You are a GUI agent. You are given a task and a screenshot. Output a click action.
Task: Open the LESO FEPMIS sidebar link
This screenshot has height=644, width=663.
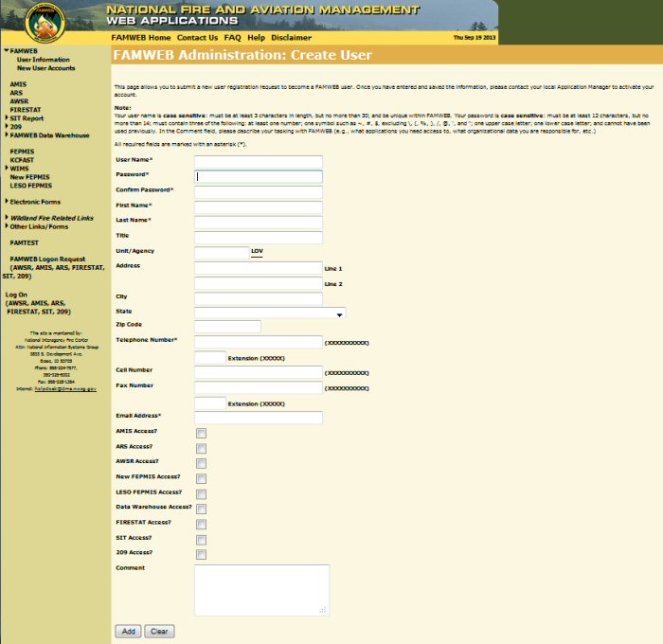(31, 186)
